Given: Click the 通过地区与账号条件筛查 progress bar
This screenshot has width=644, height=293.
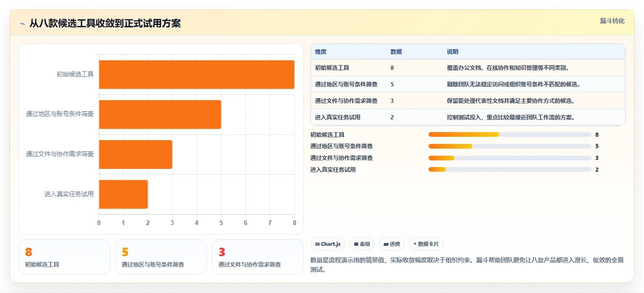Looking at the screenshot, I should (x=510, y=146).
